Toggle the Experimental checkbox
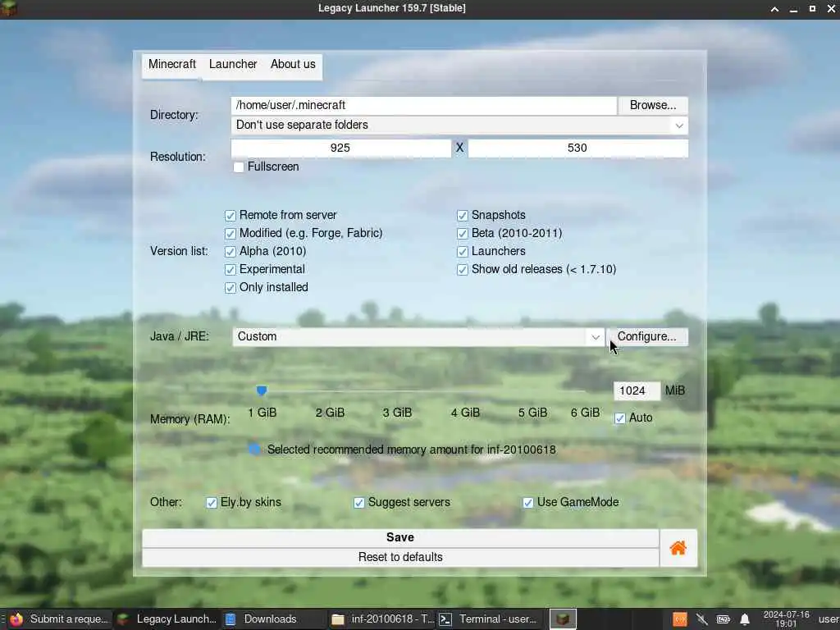Viewport: 840px width, 630px height. tap(231, 269)
